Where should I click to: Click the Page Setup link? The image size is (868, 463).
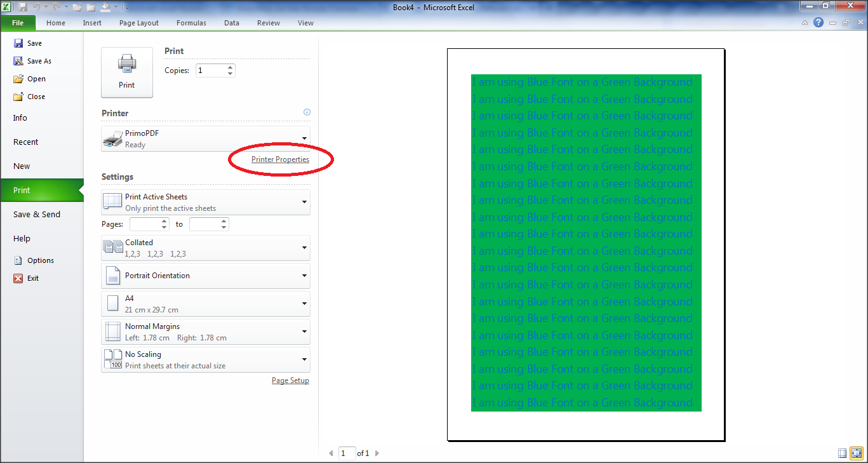tap(290, 380)
